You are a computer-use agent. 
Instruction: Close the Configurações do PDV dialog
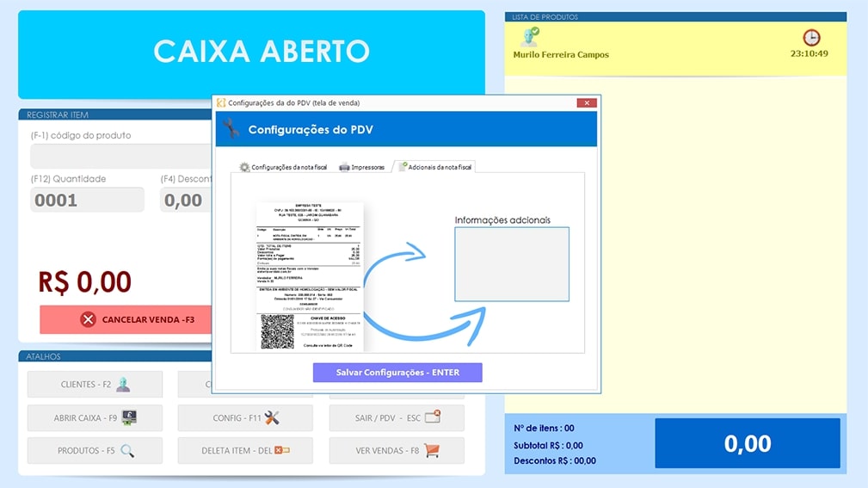pyautogui.click(x=587, y=102)
